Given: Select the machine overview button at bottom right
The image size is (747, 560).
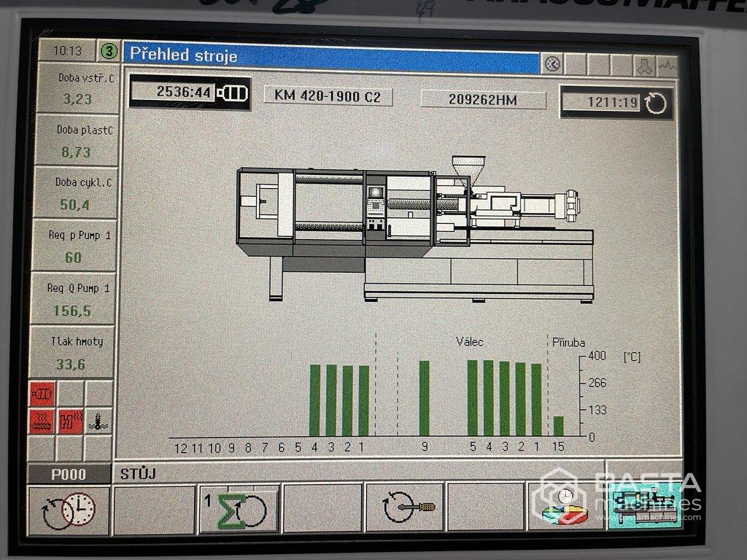Looking at the screenshot, I should (x=646, y=505).
